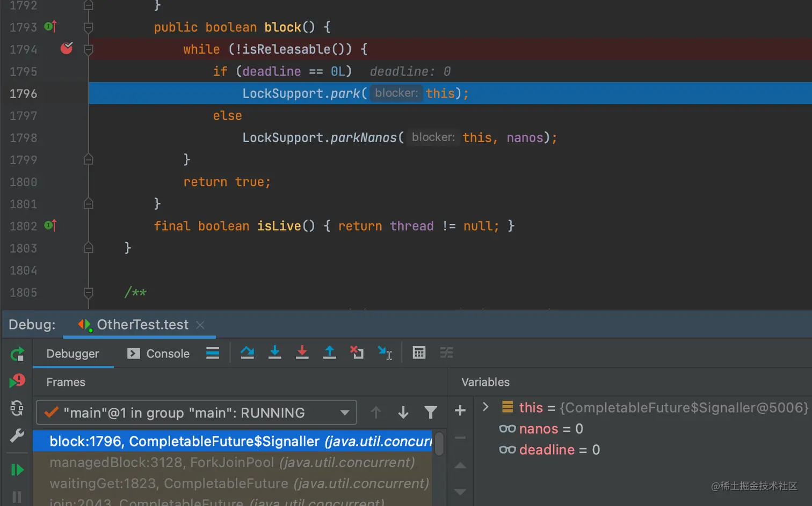812x506 pixels.
Task: Select frame managedBlock:3128, ForkJoinPool
Action: 232,463
